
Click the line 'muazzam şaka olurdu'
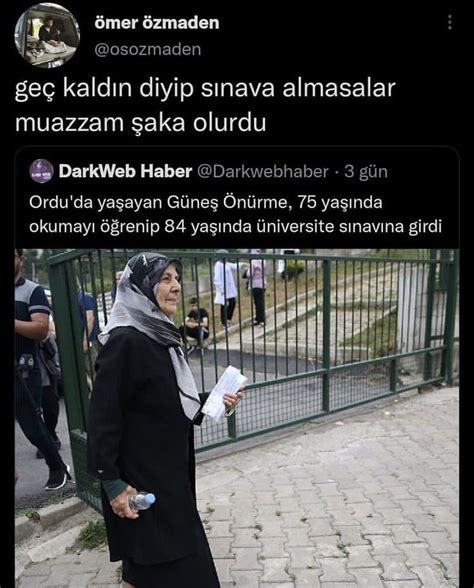pos(141,123)
